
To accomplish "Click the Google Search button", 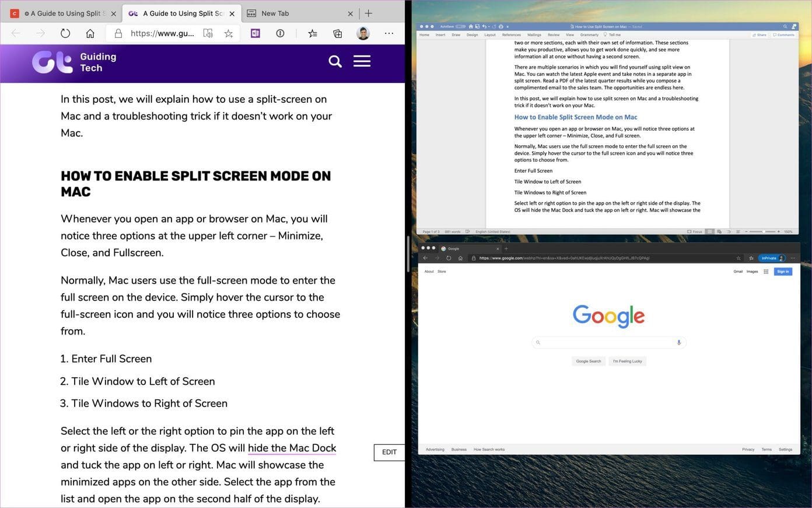I will [x=589, y=361].
